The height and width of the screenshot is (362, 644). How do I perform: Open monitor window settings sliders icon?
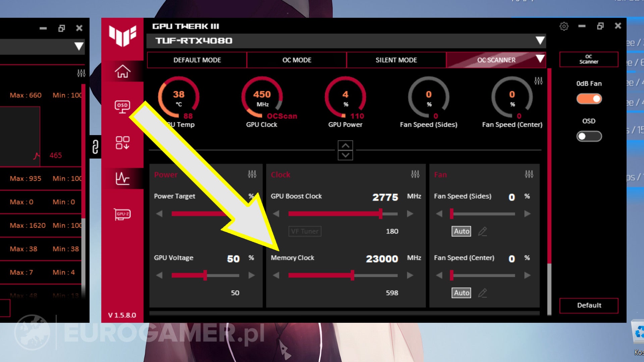[x=81, y=73]
